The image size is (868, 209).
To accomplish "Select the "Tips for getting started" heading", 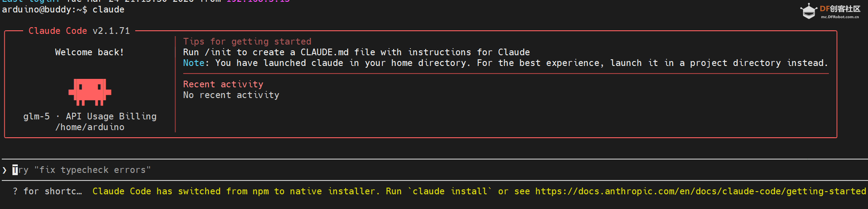I will click(247, 41).
